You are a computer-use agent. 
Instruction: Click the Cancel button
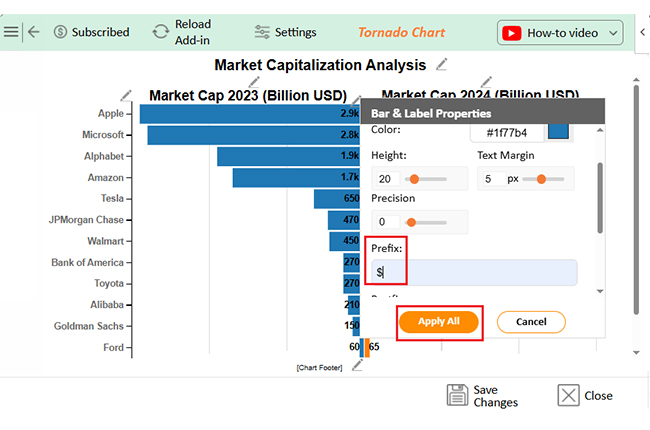click(x=531, y=322)
